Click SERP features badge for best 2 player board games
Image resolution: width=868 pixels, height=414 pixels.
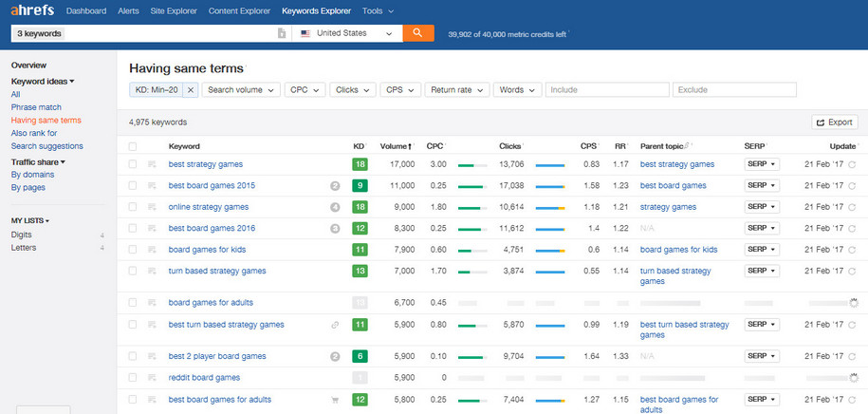click(x=334, y=356)
